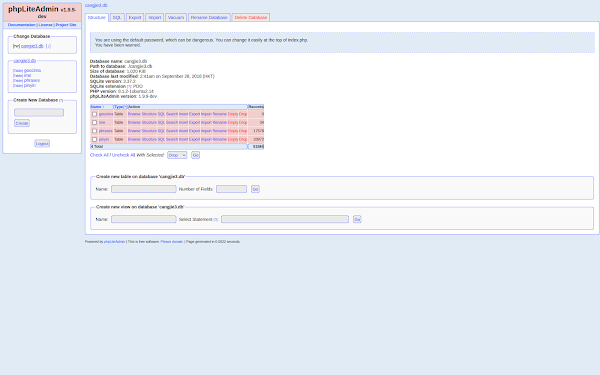Open the pinyin name link in table list
Image resolution: width=600 pixels, height=375 pixels.
click(104, 139)
